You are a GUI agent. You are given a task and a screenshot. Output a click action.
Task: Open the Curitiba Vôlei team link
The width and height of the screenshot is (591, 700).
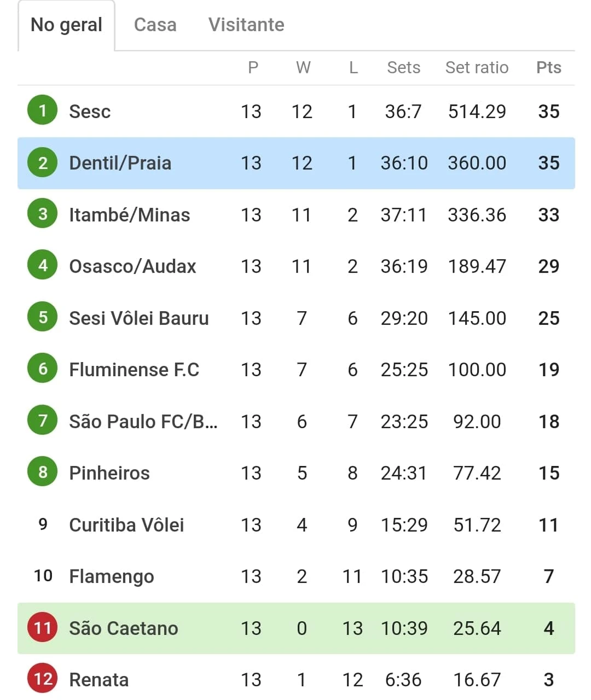click(x=126, y=525)
